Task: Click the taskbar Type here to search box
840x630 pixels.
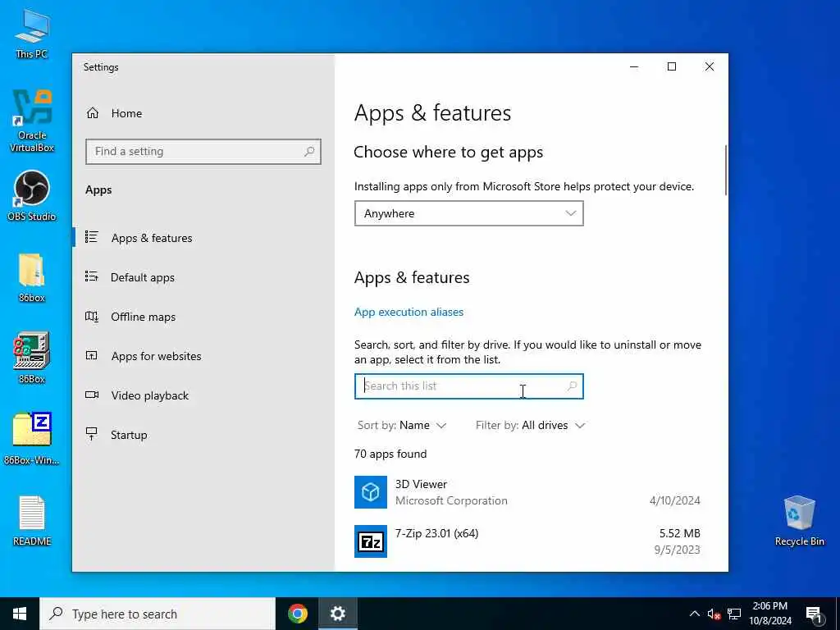Action: [157, 614]
